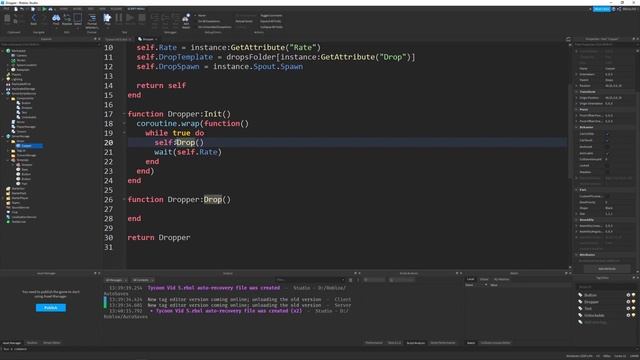Open the All Contexts filter dropdown
This screenshot has height=360, width=640.
pos(143,280)
